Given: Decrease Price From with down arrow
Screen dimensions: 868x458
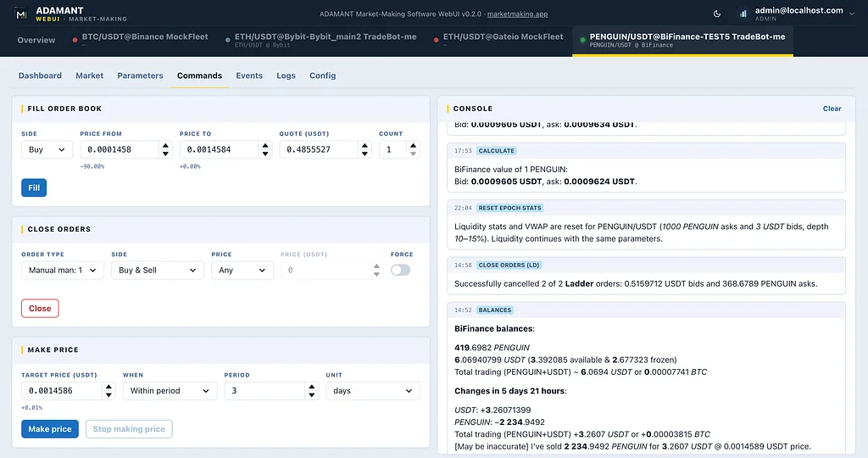Looking at the screenshot, I should [165, 154].
